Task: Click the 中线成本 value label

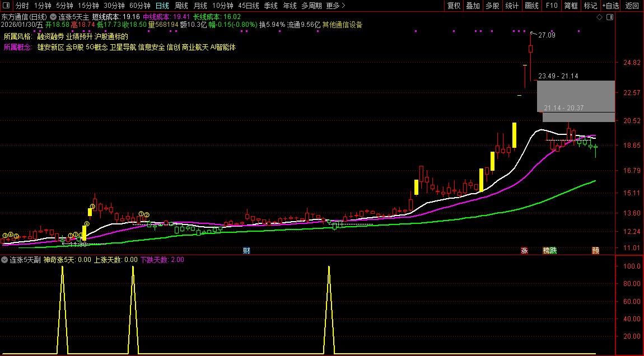Action: tap(166, 17)
